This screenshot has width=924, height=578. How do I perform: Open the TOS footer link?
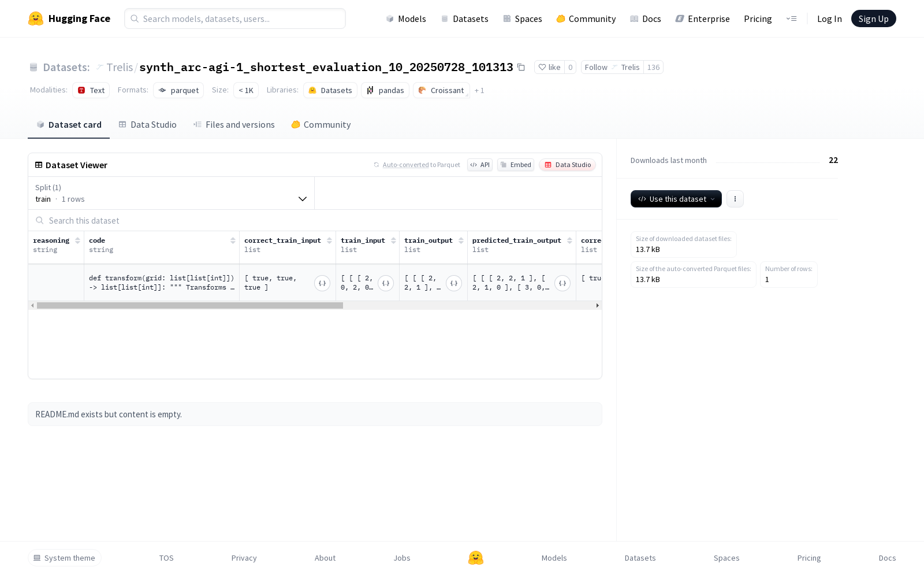166,558
